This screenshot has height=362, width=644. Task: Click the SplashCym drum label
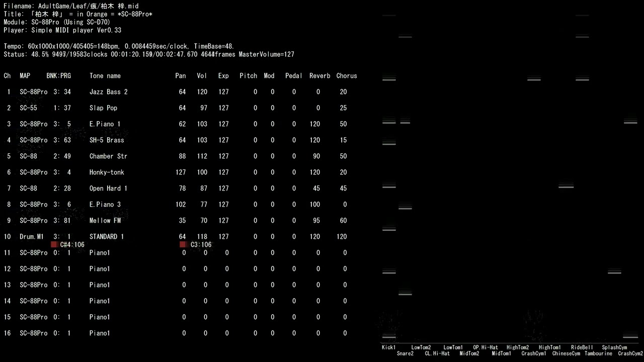pos(614,347)
